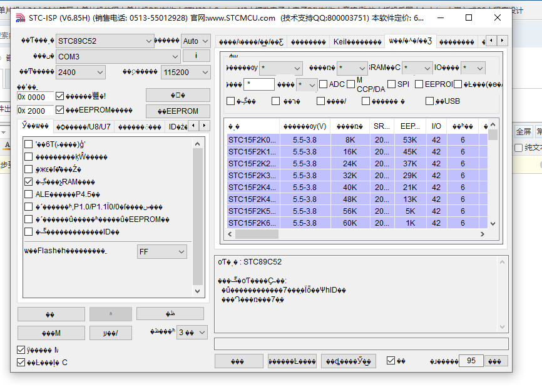Click the right arrow of the MCU table horizontal scrollbar
The width and height of the screenshot is (542, 392).
[x=483, y=234]
